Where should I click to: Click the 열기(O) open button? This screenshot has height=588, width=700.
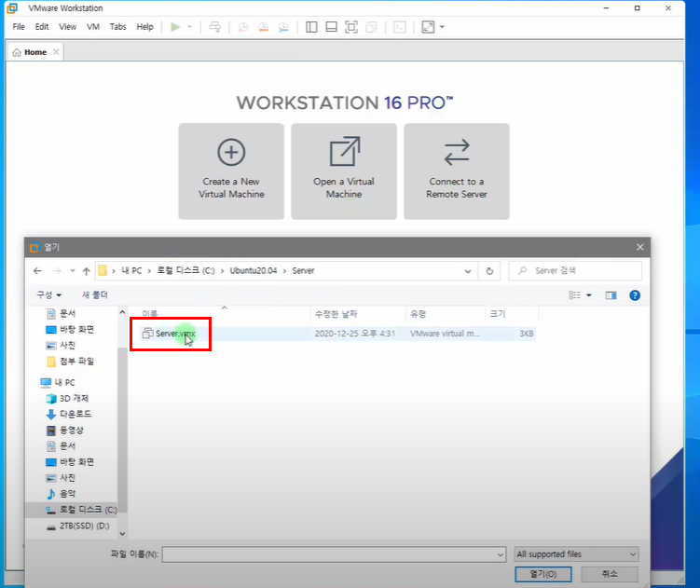click(543, 574)
